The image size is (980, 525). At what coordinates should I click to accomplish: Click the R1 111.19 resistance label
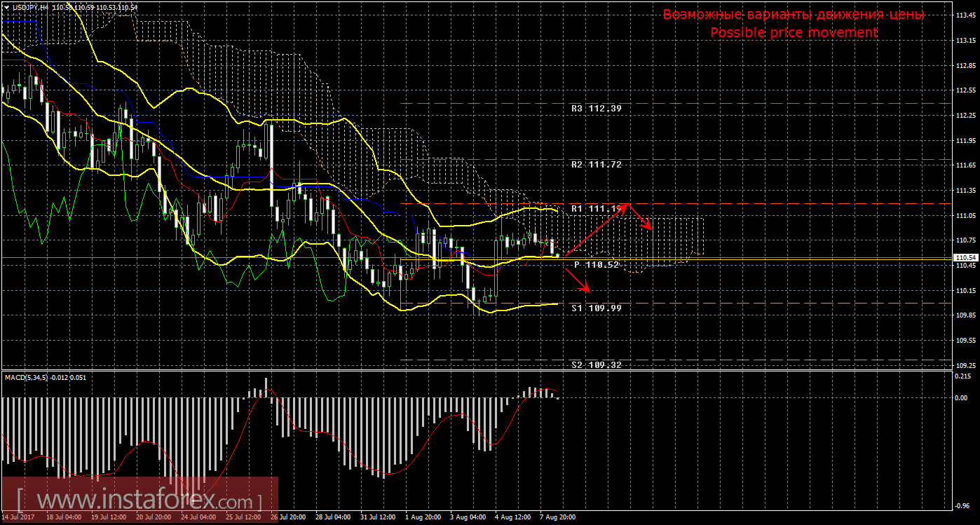596,209
